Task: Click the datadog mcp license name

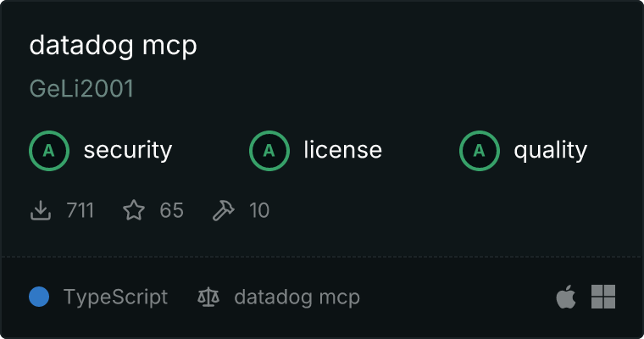Action: (297, 297)
